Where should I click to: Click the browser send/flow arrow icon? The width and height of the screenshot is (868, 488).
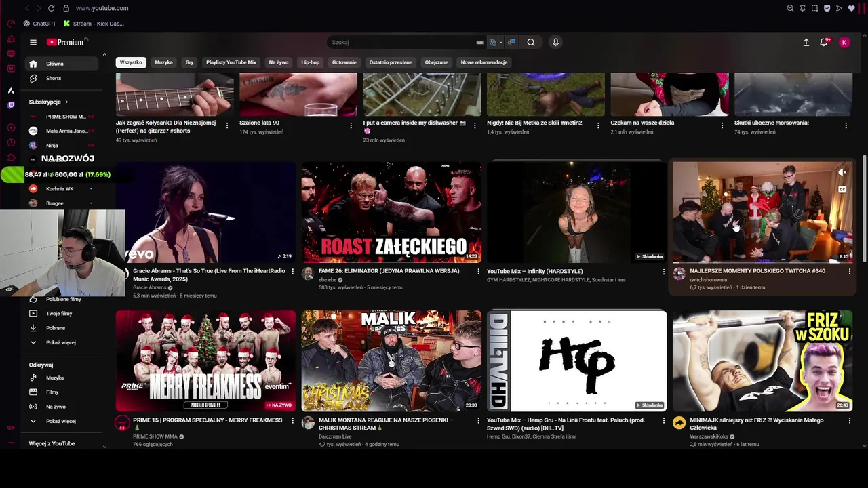pyautogui.click(x=839, y=8)
